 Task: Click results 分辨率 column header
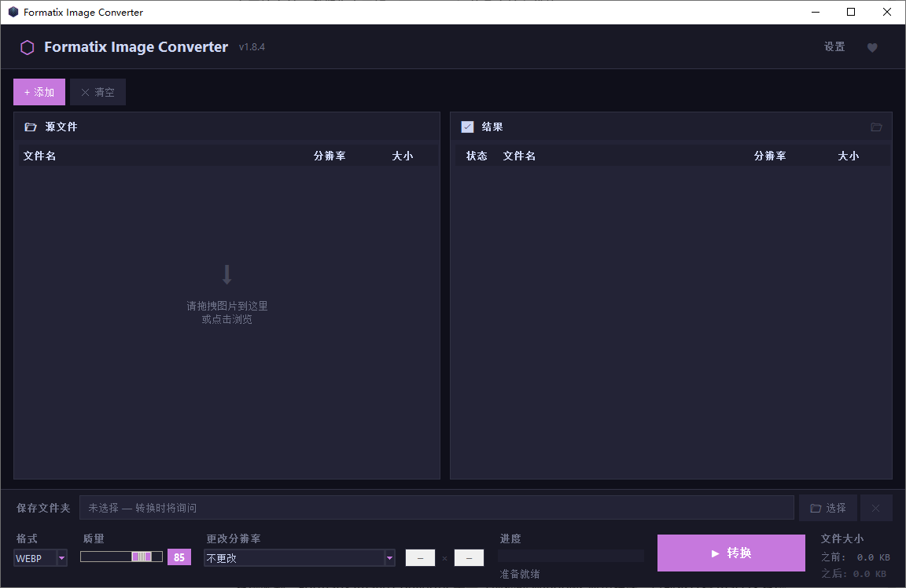770,156
